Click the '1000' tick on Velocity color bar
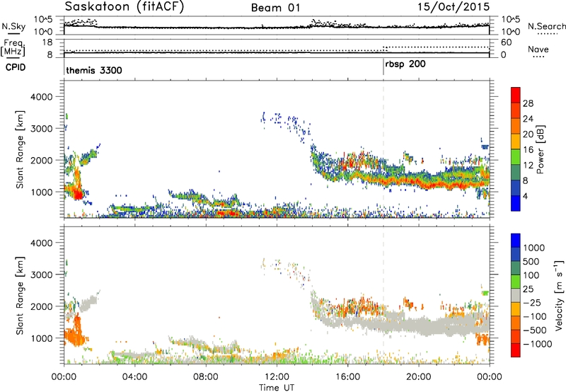 533,248
